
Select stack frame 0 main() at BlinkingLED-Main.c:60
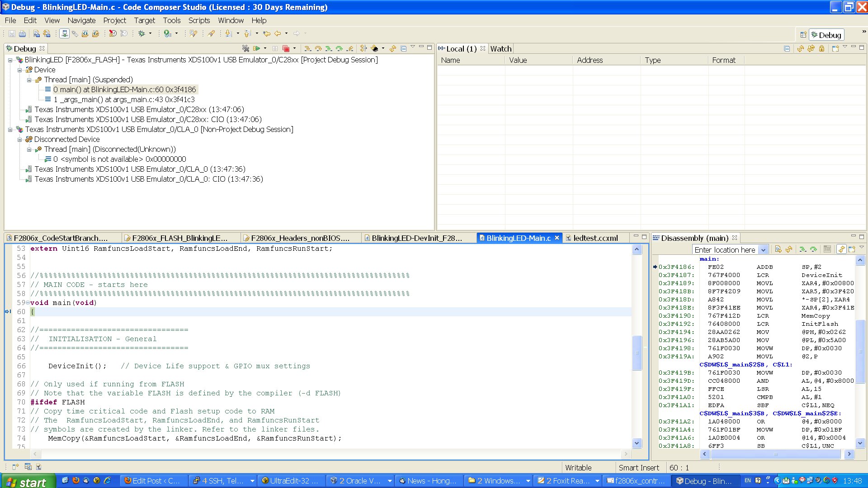(124, 89)
